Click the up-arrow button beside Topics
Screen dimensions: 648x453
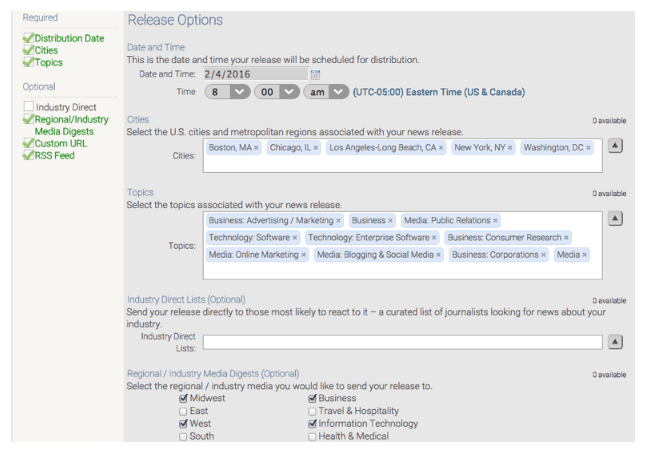point(615,219)
